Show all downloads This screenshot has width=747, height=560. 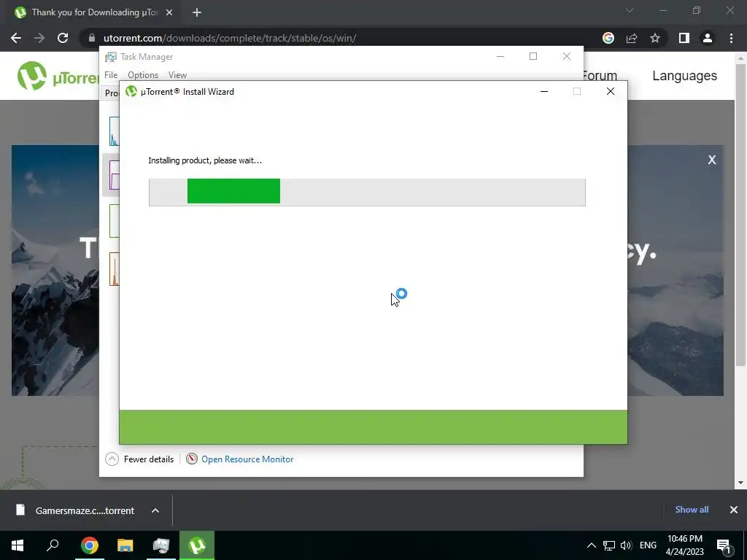(692, 510)
